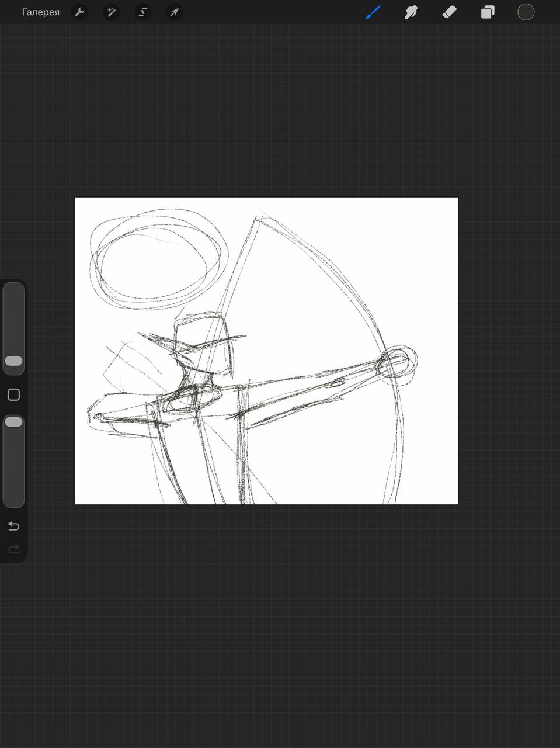Tap the square modify button in sidebar
Image resolution: width=560 pixels, height=748 pixels.
click(13, 395)
